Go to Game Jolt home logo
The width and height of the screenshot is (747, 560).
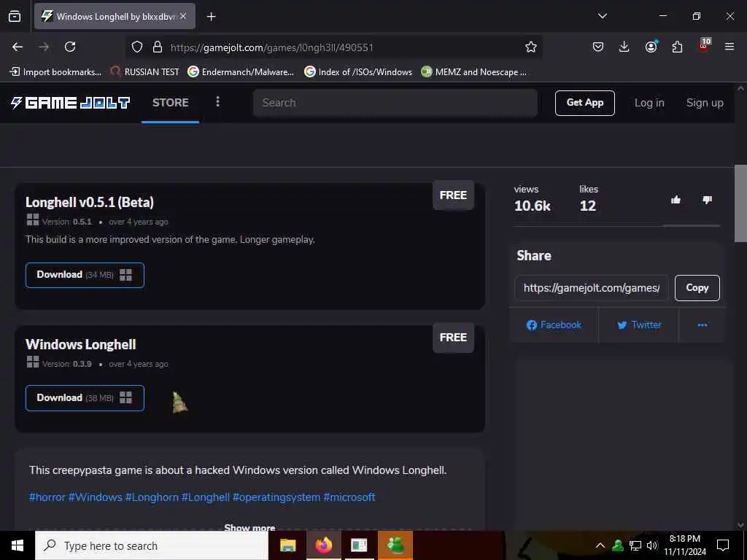70,102
